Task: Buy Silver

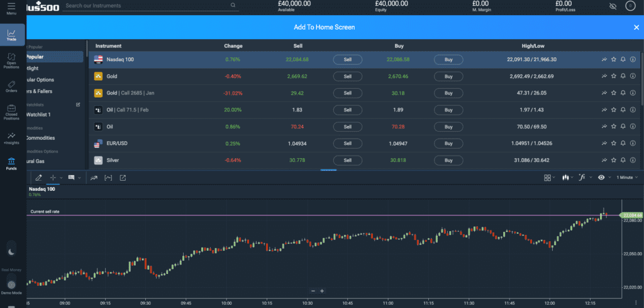Action: pos(448,161)
